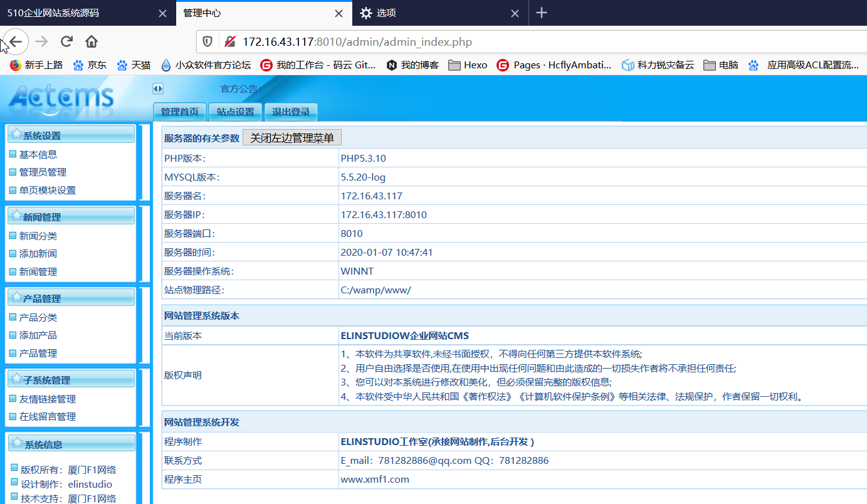Open the 我的博客 bookmark
Image resolution: width=867 pixels, height=504 pixels.
[x=412, y=65]
